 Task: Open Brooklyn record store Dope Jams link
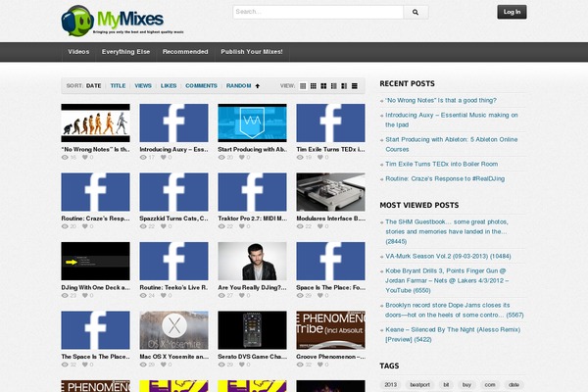tap(455, 311)
